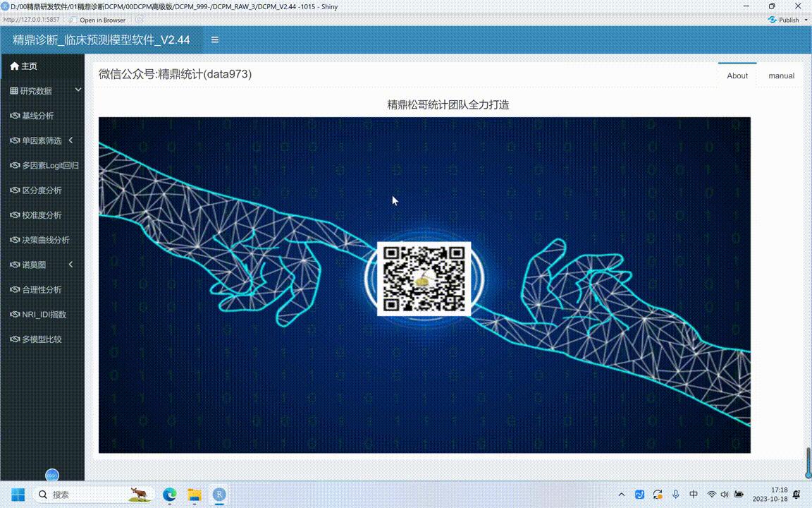This screenshot has height=508, width=812.
Task: Start 决策曲线分析
Action: tap(44, 240)
